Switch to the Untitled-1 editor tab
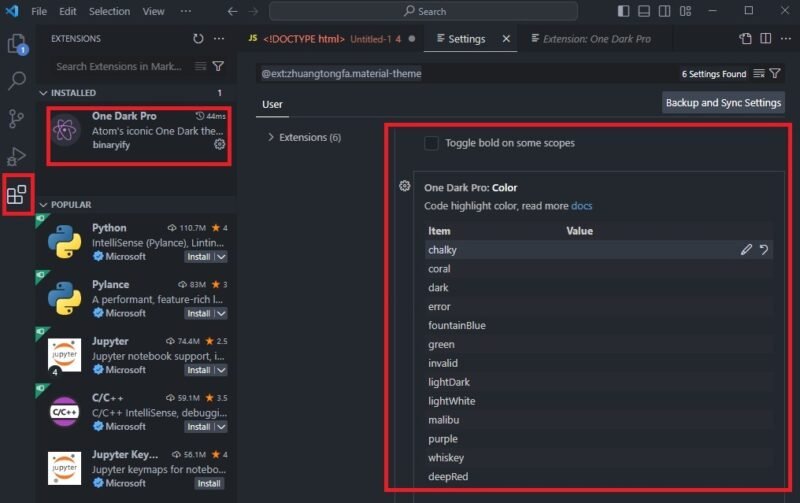Viewport: 800px width, 503px height. (x=331, y=39)
